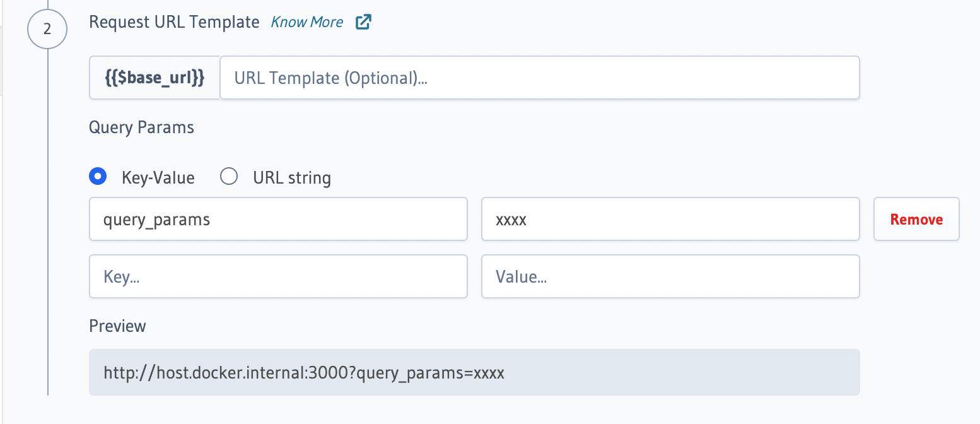This screenshot has width=980, height=424.
Task: Click the value field containing xxxx
Action: pos(670,219)
